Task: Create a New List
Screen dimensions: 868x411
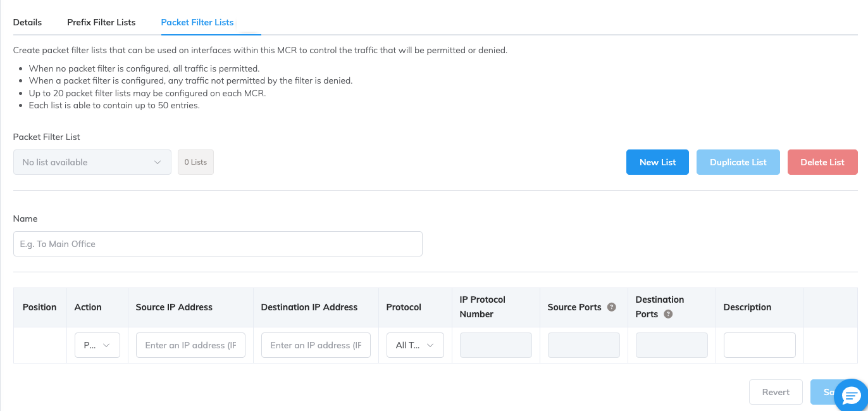Action: point(657,162)
